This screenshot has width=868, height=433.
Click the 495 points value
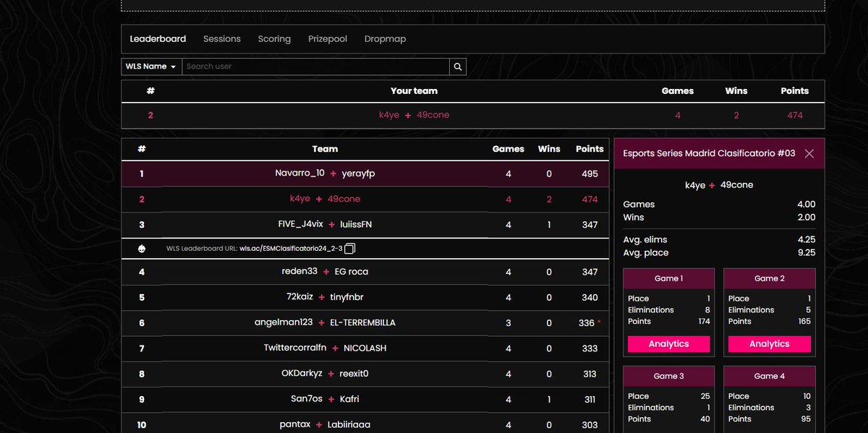click(x=590, y=173)
